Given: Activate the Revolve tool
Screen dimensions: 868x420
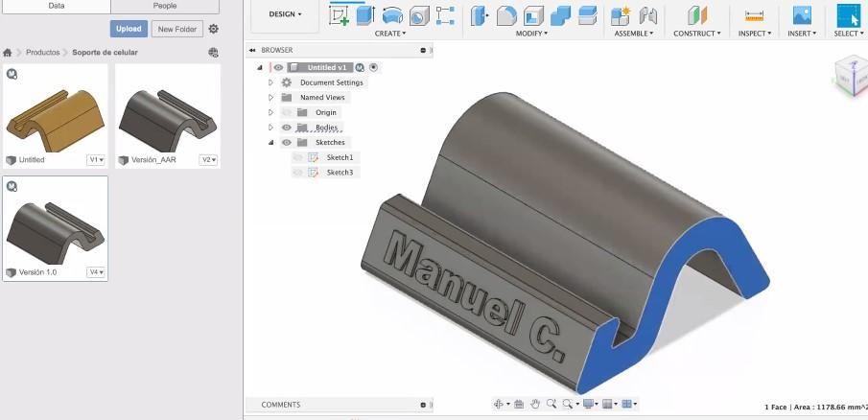Looking at the screenshot, I should point(392,15).
